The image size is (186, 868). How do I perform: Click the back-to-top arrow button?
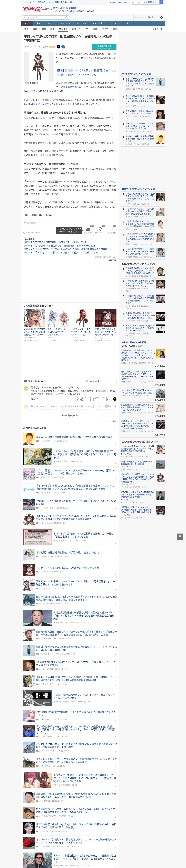[x=180, y=537]
